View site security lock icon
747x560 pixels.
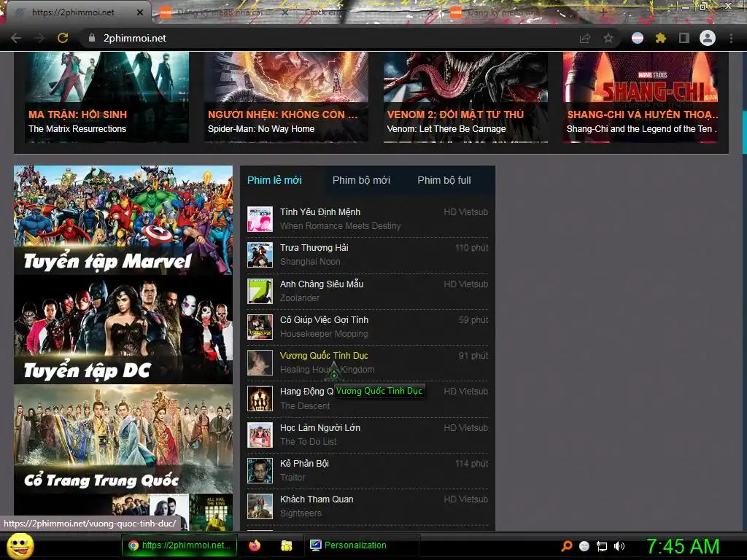click(92, 38)
